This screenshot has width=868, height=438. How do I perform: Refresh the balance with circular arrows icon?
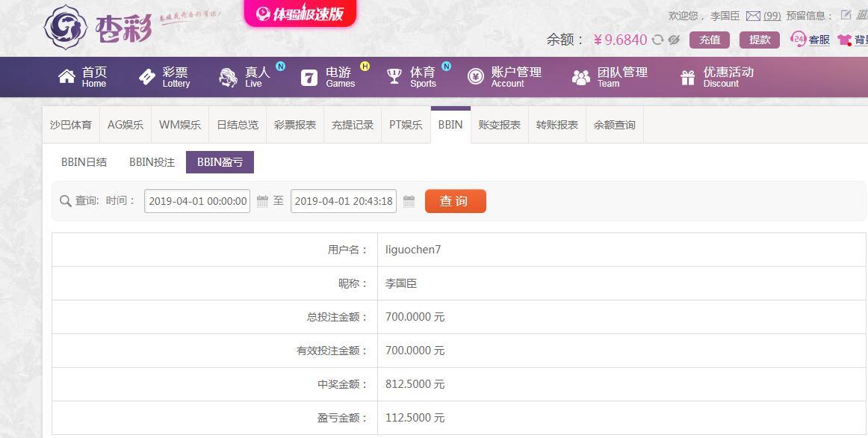click(657, 40)
